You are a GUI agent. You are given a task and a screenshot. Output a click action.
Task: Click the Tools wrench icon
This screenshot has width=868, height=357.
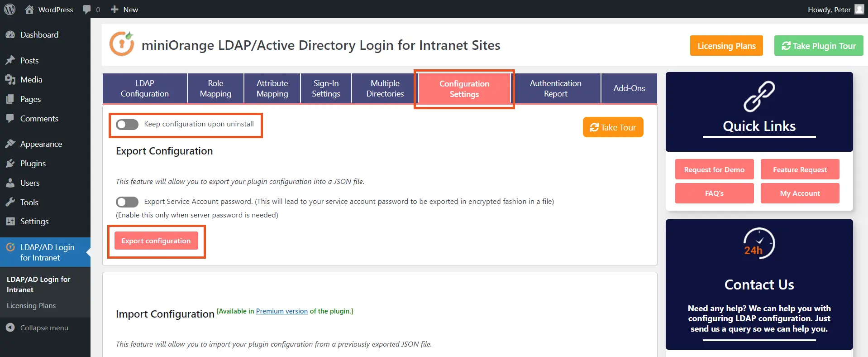pyautogui.click(x=10, y=203)
